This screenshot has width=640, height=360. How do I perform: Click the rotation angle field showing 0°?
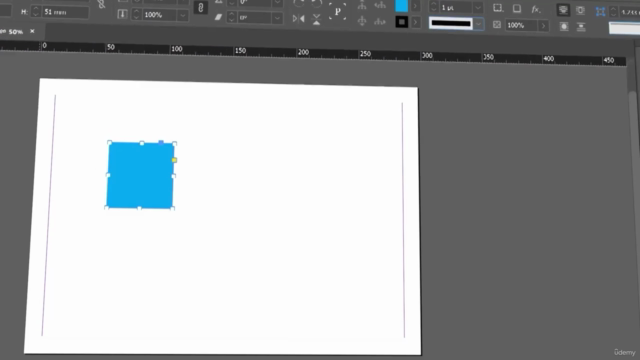click(256, 2)
